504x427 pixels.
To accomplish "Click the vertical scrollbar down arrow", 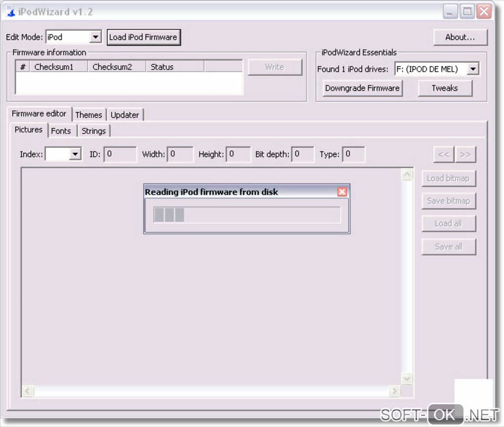I will [407, 379].
